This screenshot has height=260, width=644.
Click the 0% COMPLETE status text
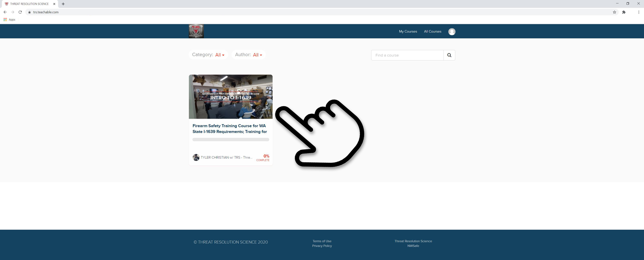[263, 158]
